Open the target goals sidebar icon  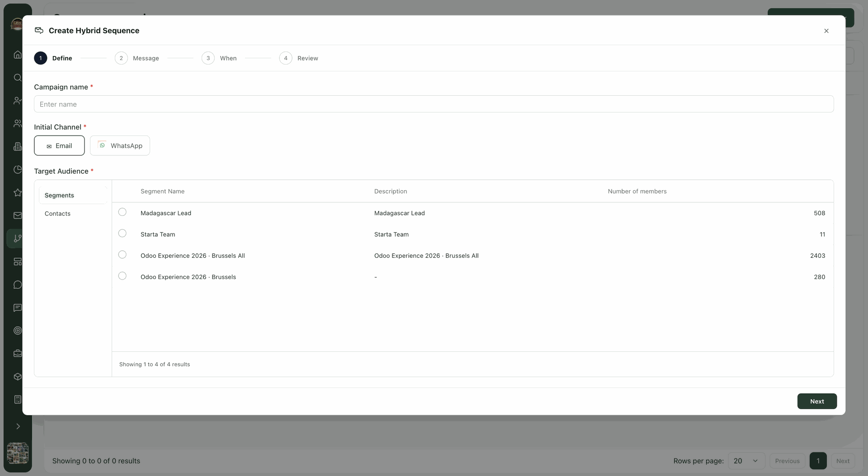(x=18, y=331)
